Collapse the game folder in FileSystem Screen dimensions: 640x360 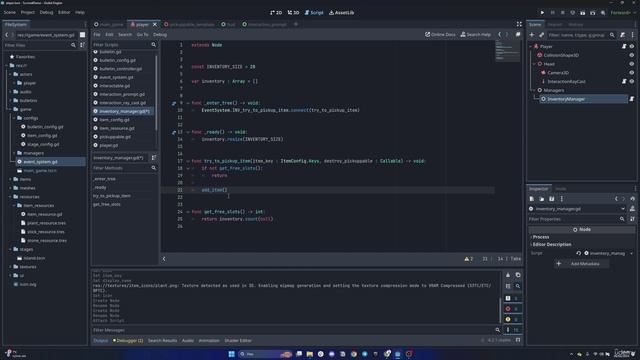pos(11,109)
